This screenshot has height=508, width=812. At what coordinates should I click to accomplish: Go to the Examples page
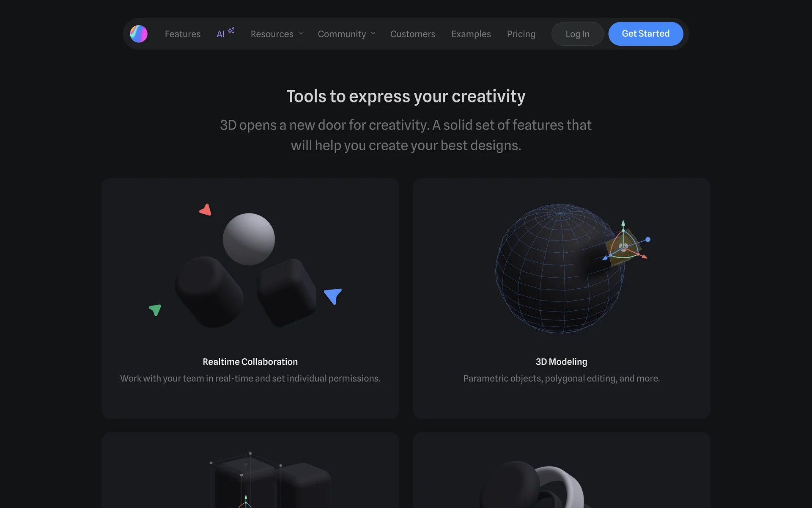(471, 34)
